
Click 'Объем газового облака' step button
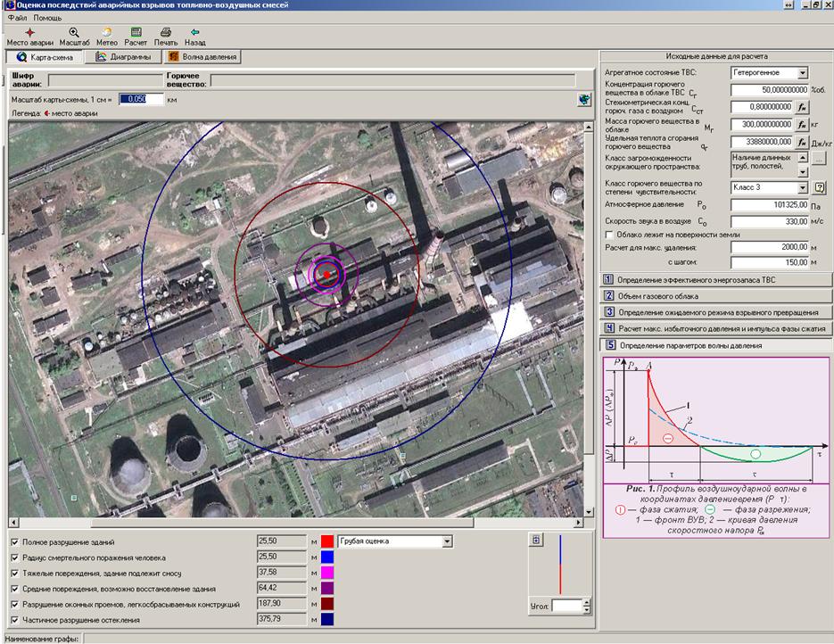718,296
